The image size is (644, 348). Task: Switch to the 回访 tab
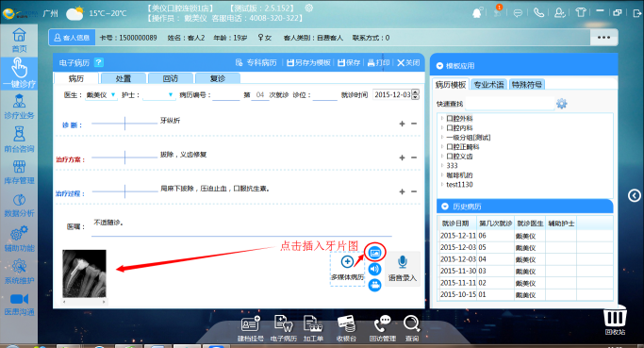tap(171, 78)
